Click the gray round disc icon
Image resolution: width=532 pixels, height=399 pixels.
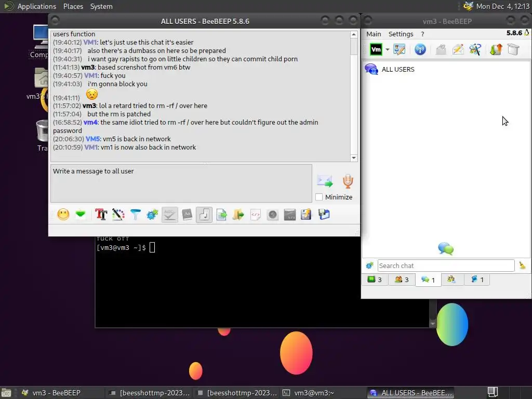[272, 215]
